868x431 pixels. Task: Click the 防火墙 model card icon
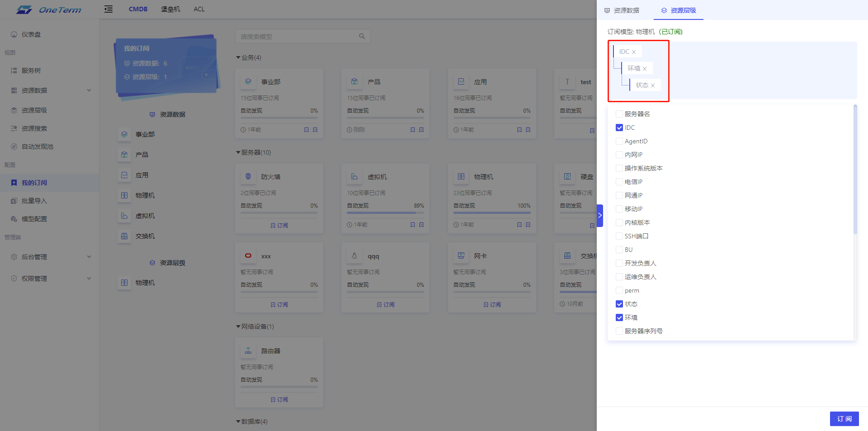click(248, 177)
